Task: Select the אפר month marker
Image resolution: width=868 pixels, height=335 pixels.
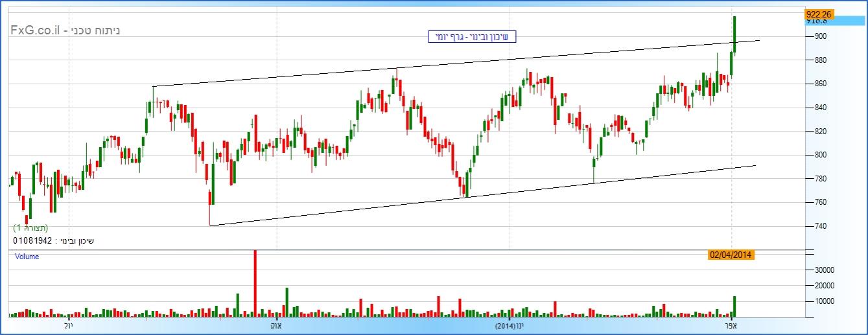Action: coord(731,325)
